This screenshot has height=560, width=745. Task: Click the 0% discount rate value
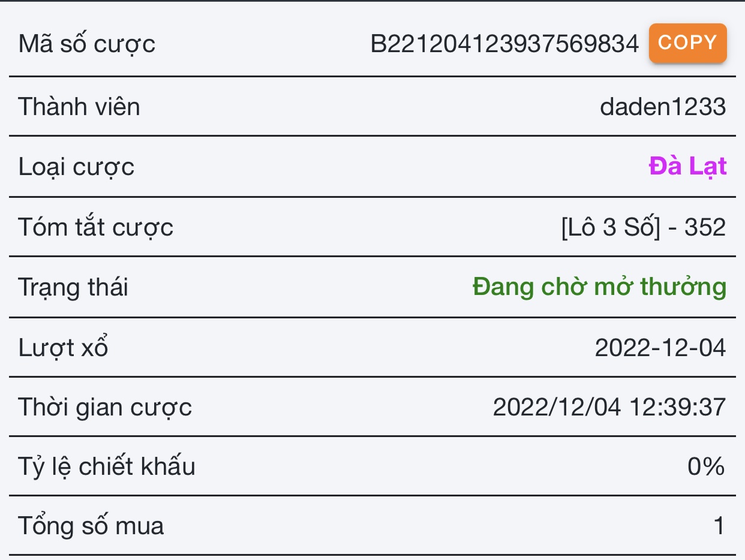tap(706, 466)
